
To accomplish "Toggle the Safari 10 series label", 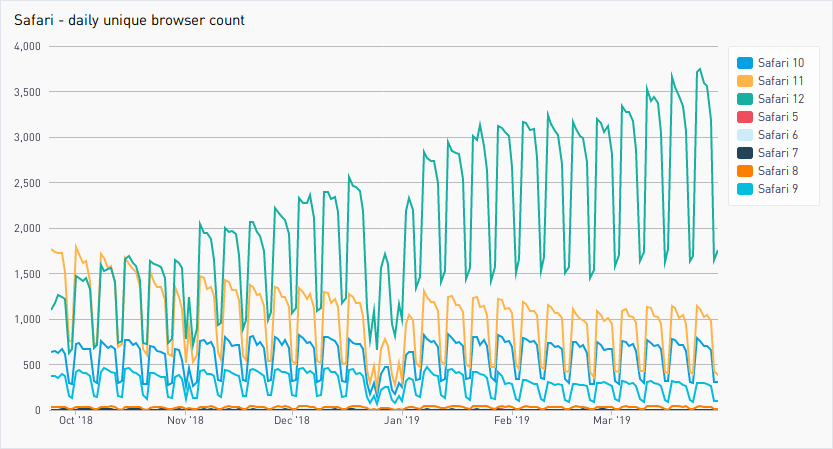I will [781, 63].
